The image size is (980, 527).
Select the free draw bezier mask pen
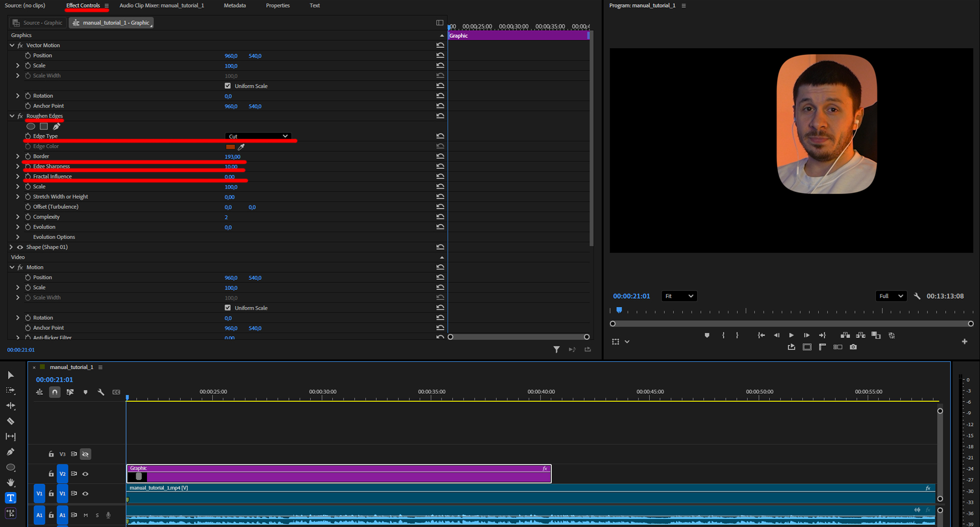tap(57, 126)
